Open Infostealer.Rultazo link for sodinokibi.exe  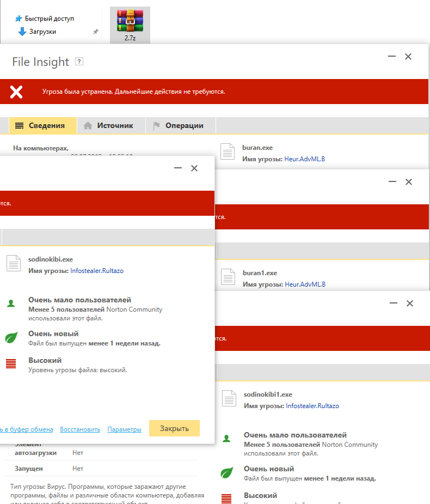[x=97, y=271]
